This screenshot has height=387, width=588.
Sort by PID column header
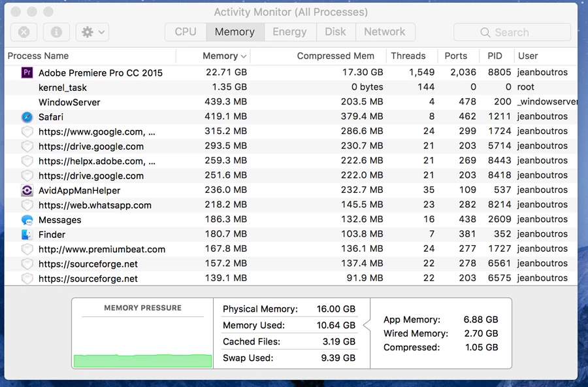click(x=497, y=56)
